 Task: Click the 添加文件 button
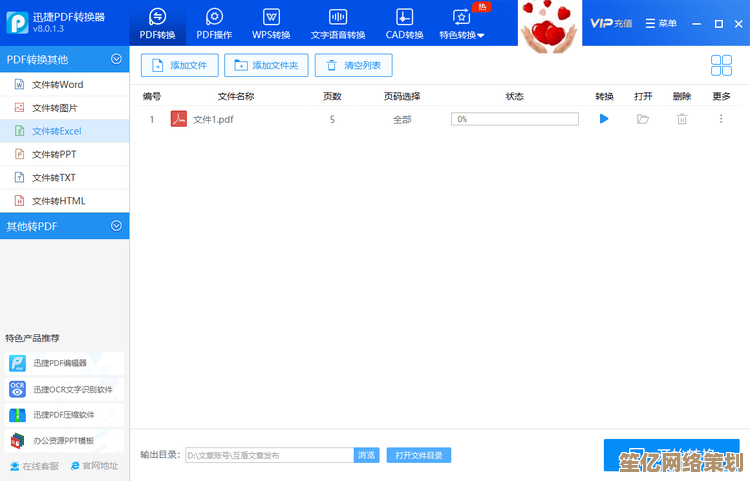pyautogui.click(x=180, y=65)
